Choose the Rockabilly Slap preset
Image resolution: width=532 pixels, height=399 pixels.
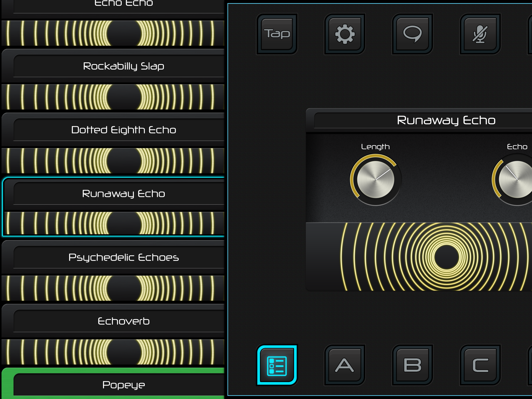(x=123, y=66)
